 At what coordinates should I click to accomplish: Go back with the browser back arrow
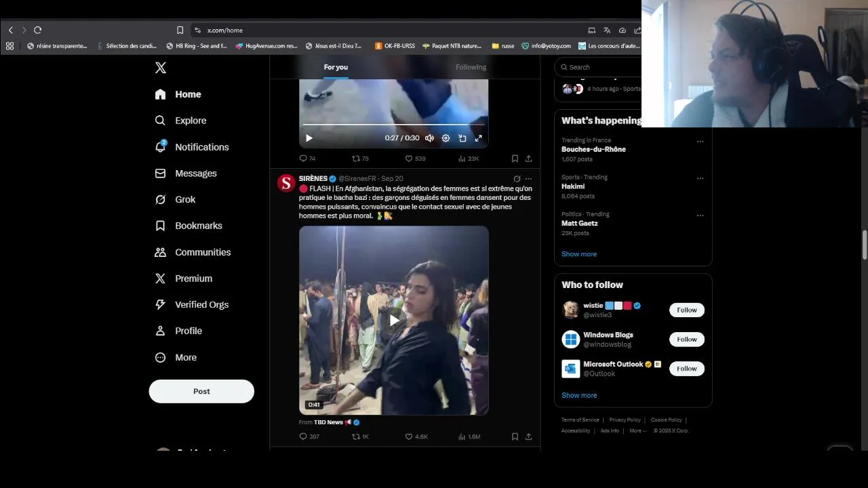coord(11,30)
